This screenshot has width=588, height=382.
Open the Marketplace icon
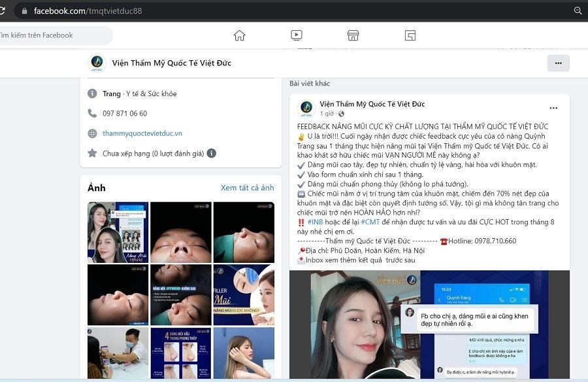[353, 35]
